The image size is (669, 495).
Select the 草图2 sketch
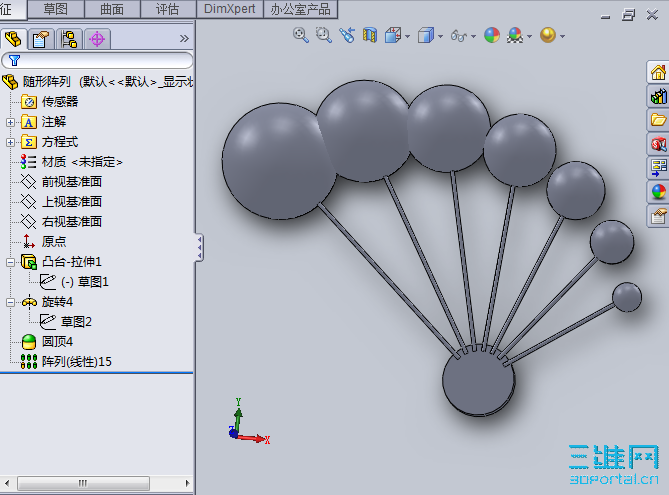76,322
